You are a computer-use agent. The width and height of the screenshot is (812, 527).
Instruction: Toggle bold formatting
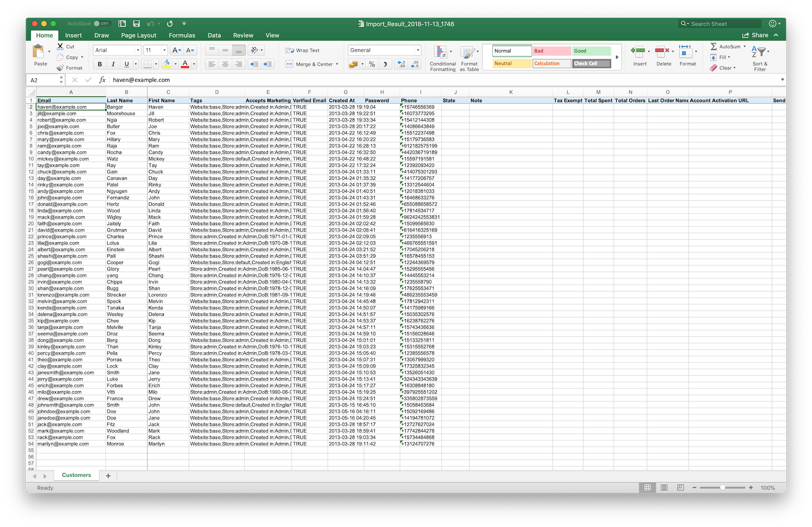100,64
